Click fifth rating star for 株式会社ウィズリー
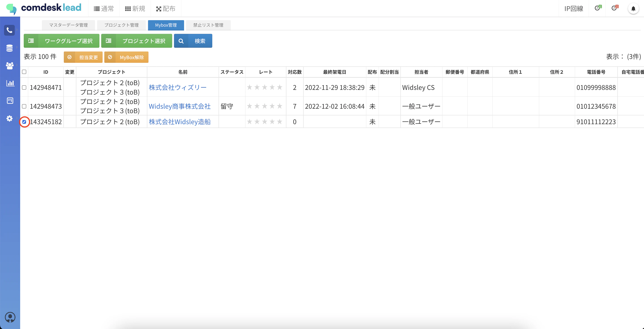 pos(280,87)
